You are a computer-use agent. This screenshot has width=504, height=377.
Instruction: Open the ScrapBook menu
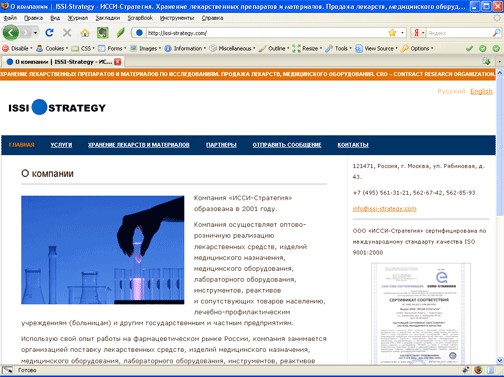point(140,18)
